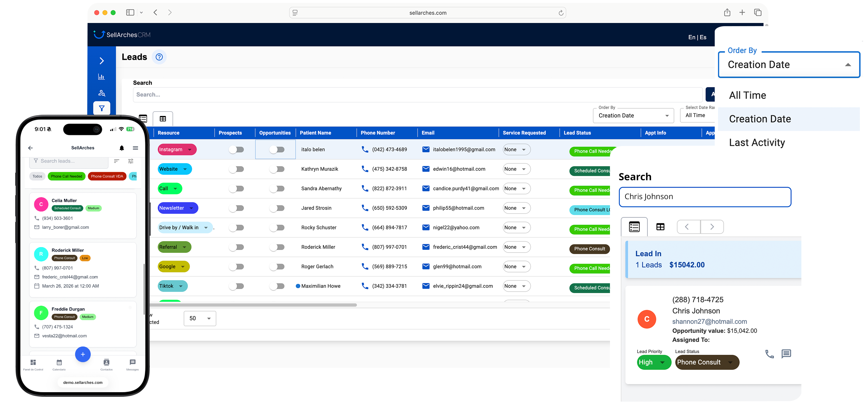Switch to grid table view icon
The image size is (868, 404).
tap(163, 119)
